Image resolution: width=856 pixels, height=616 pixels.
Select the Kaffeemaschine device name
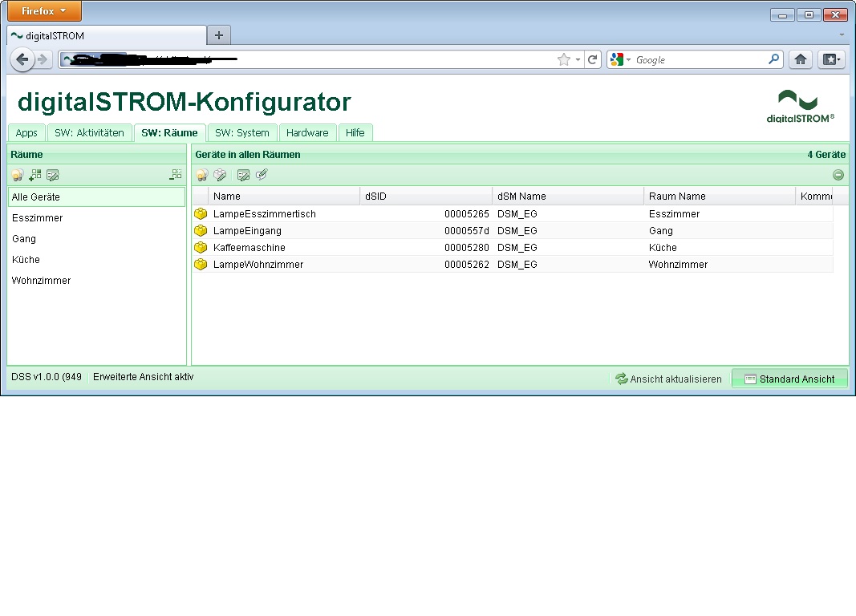point(249,248)
